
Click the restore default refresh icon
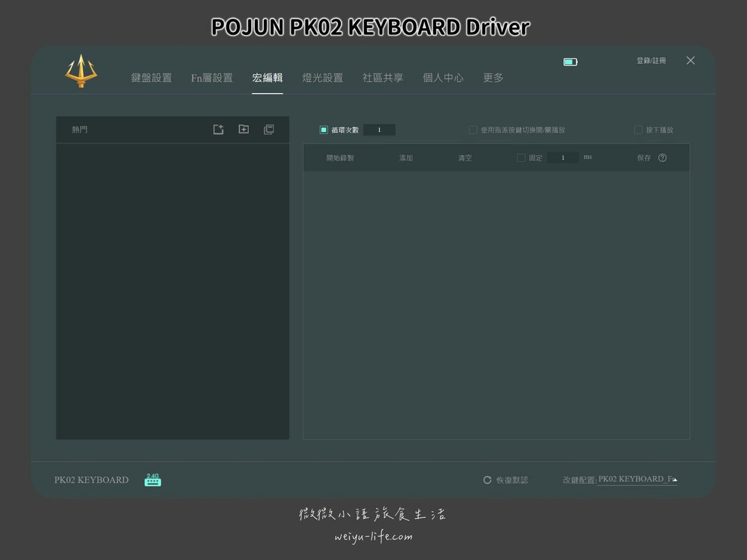[x=488, y=480]
